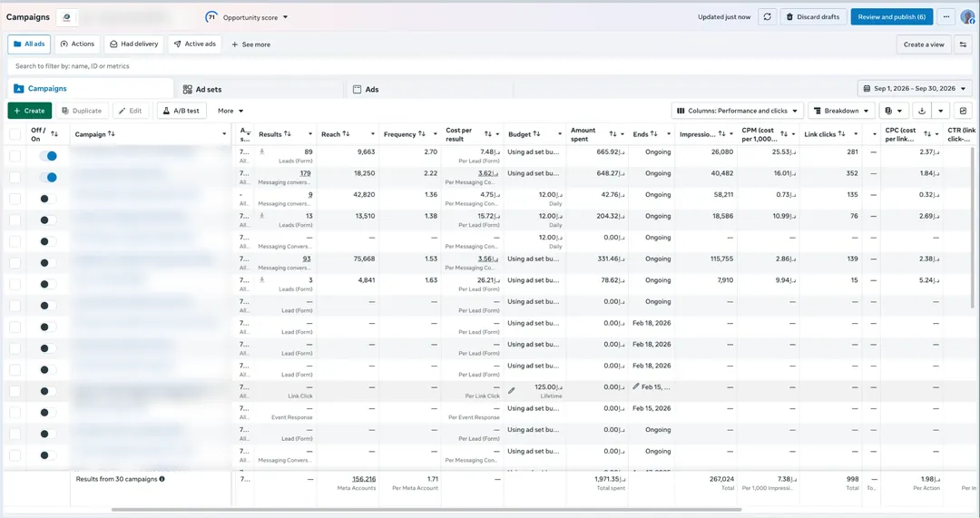Image resolution: width=980 pixels, height=518 pixels.
Task: Turn off campaign with 179 messaging results
Action: tap(48, 178)
